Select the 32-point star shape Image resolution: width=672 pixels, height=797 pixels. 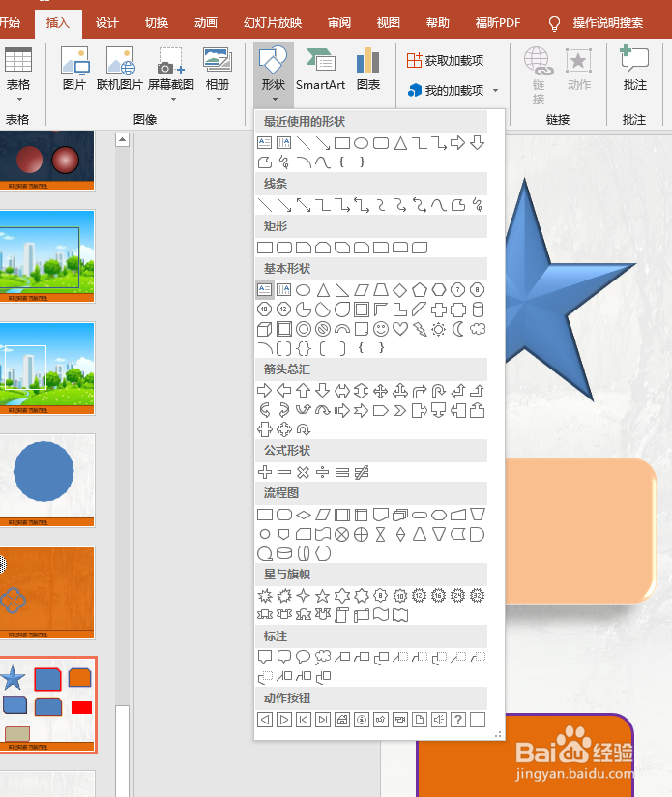(x=478, y=595)
